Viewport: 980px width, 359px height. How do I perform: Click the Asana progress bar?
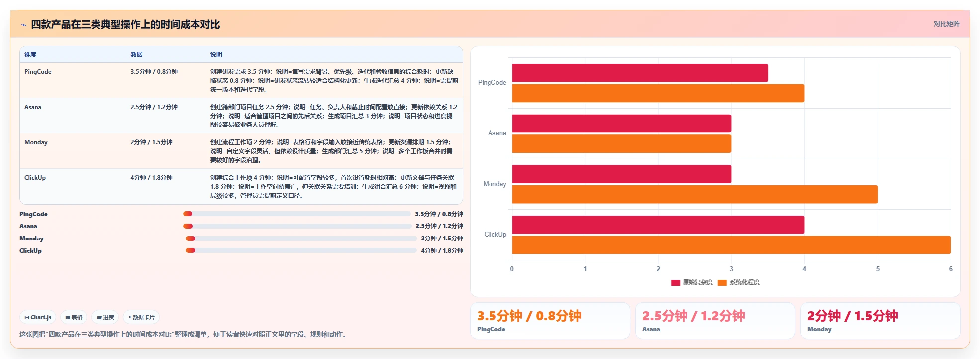[297, 226]
